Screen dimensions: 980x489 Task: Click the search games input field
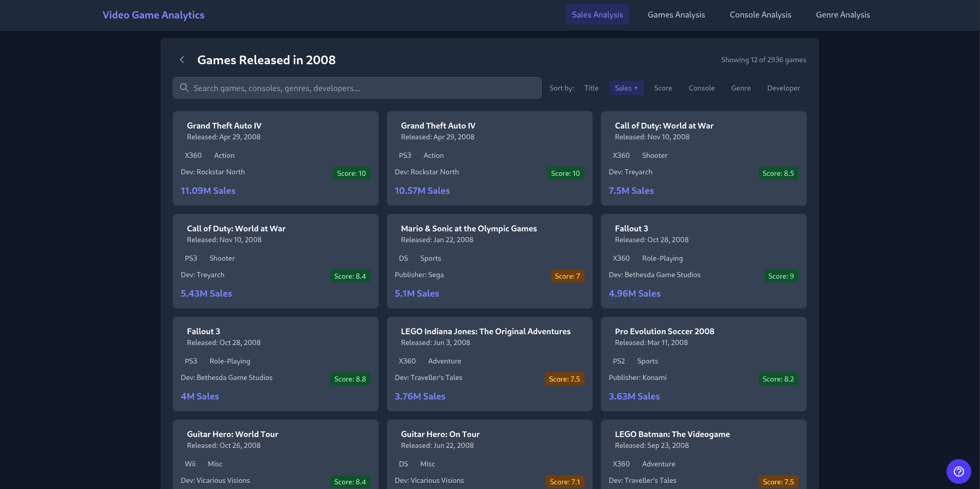pyautogui.click(x=357, y=88)
